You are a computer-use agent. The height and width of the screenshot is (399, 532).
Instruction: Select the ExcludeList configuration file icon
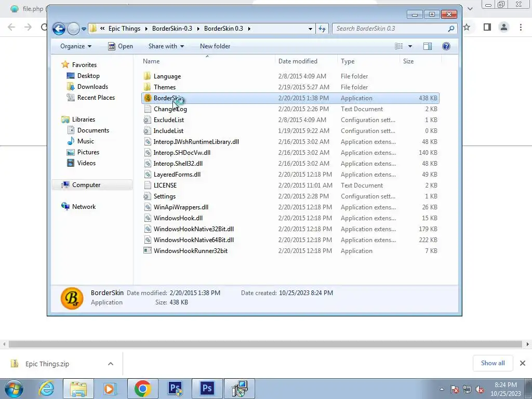147,120
